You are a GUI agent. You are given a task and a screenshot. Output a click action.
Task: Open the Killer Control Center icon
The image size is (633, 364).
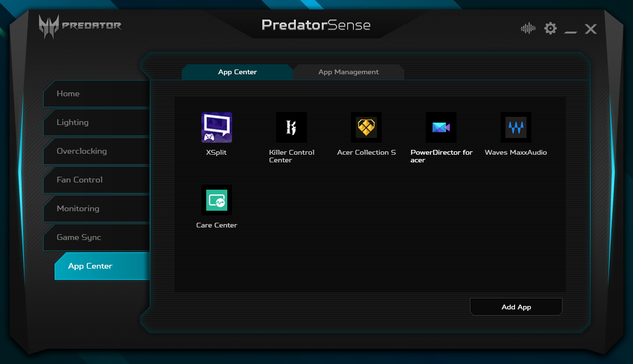tap(291, 127)
